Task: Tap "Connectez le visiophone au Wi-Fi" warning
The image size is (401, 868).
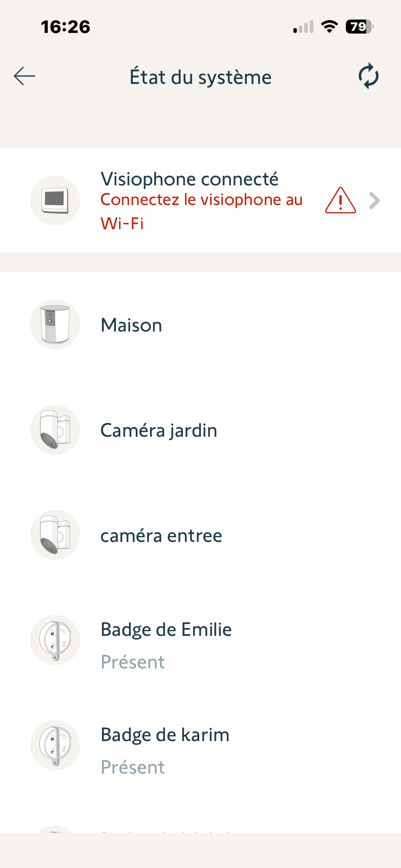Action: pos(201,211)
